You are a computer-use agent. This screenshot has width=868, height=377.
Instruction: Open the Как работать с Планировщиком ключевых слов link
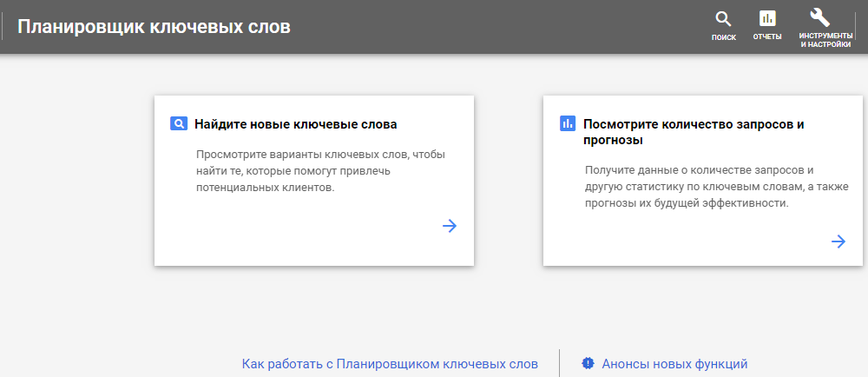(x=390, y=364)
